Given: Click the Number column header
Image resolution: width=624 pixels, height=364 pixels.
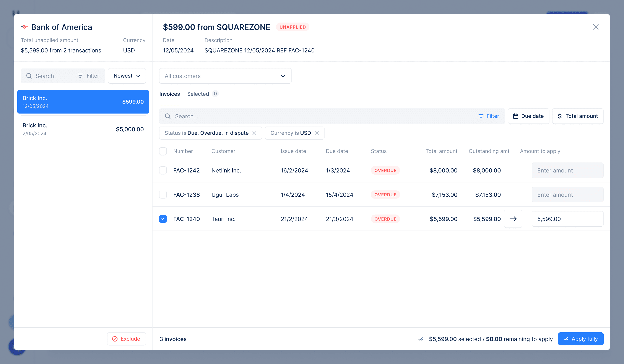Looking at the screenshot, I should 183,151.
